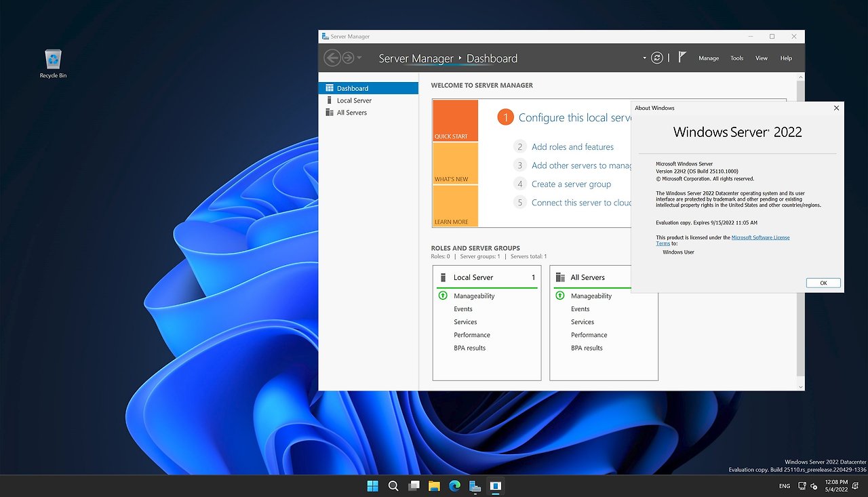Close the About Windows dialog
Screen dimensions: 868x497
click(x=836, y=108)
